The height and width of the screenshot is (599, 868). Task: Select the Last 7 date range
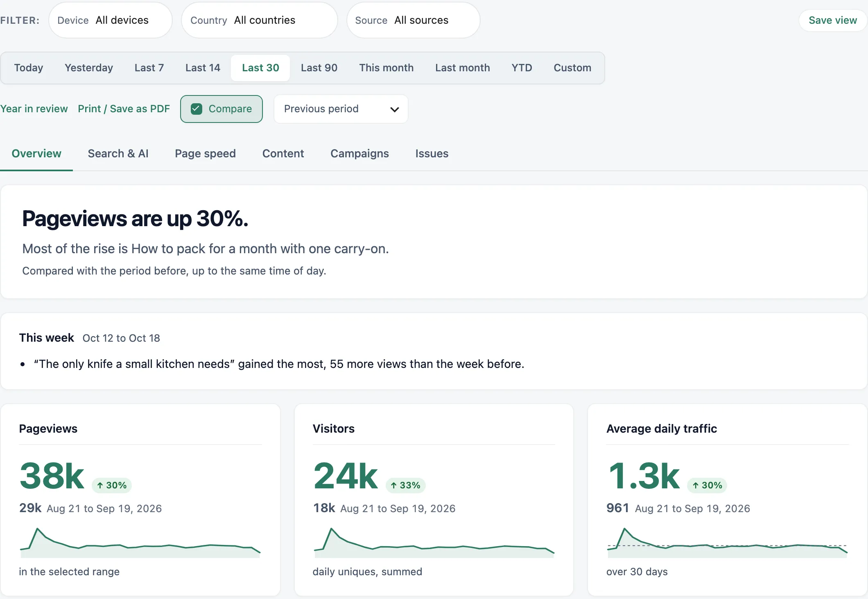(x=149, y=68)
